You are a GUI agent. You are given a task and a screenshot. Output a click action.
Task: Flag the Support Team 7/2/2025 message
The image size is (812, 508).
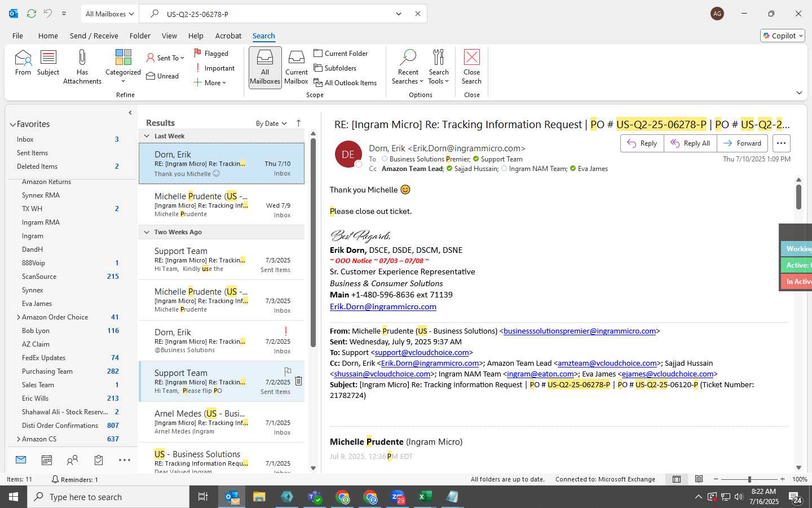pyautogui.click(x=288, y=371)
